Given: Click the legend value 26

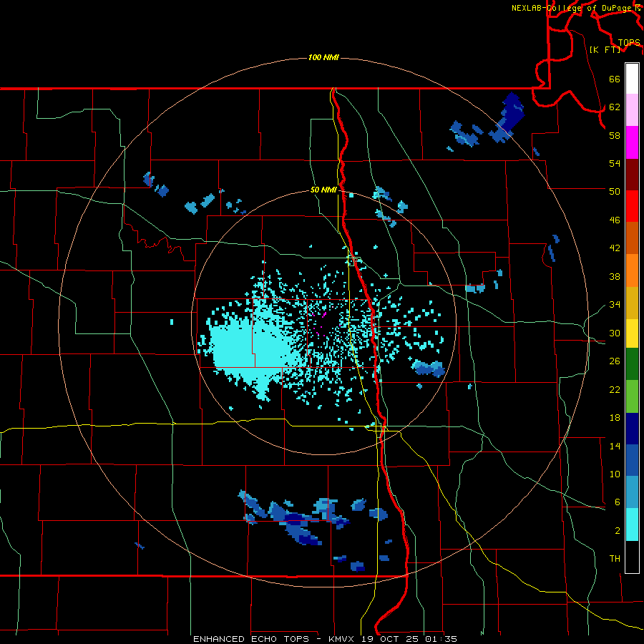Looking at the screenshot, I should [615, 361].
